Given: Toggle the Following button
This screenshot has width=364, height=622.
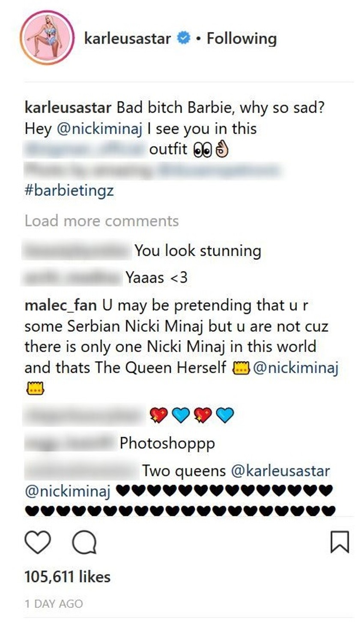Looking at the screenshot, I should click(242, 39).
